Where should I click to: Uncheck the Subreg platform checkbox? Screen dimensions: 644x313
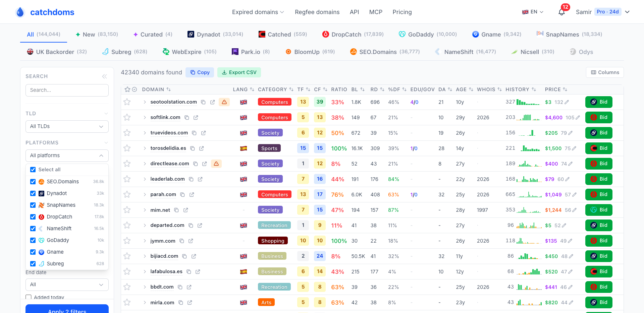[33, 264]
